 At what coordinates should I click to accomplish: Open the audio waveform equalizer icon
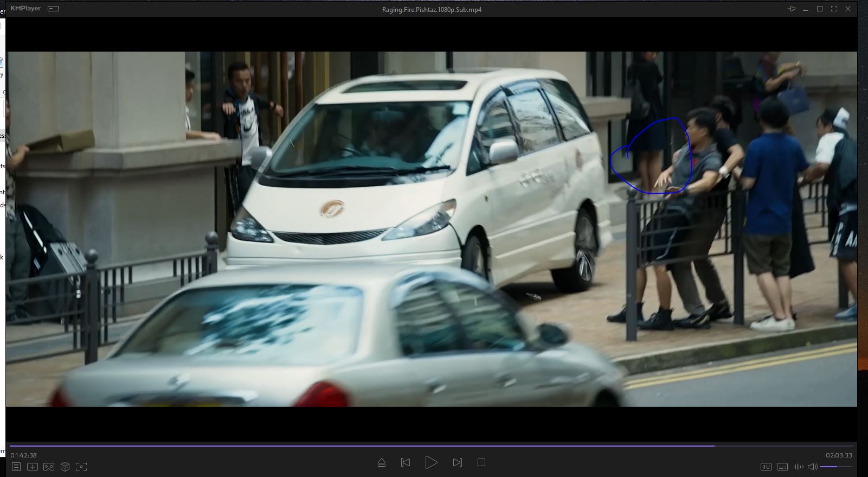point(798,467)
